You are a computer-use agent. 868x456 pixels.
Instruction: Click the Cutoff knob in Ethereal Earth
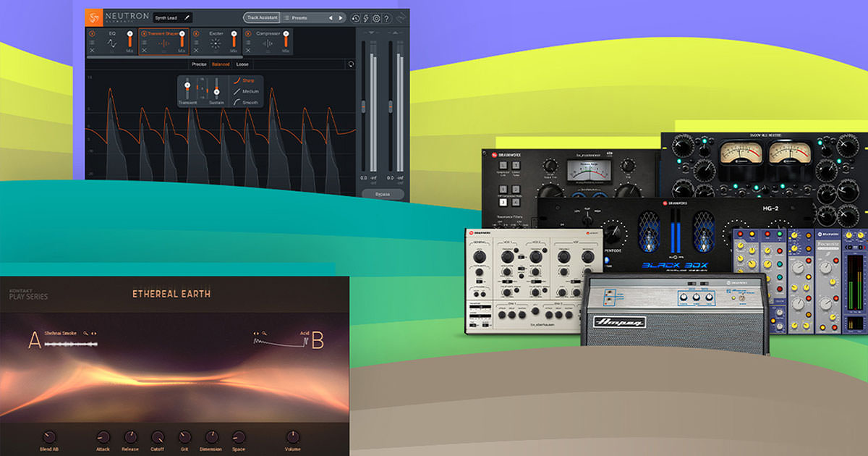[158, 437]
